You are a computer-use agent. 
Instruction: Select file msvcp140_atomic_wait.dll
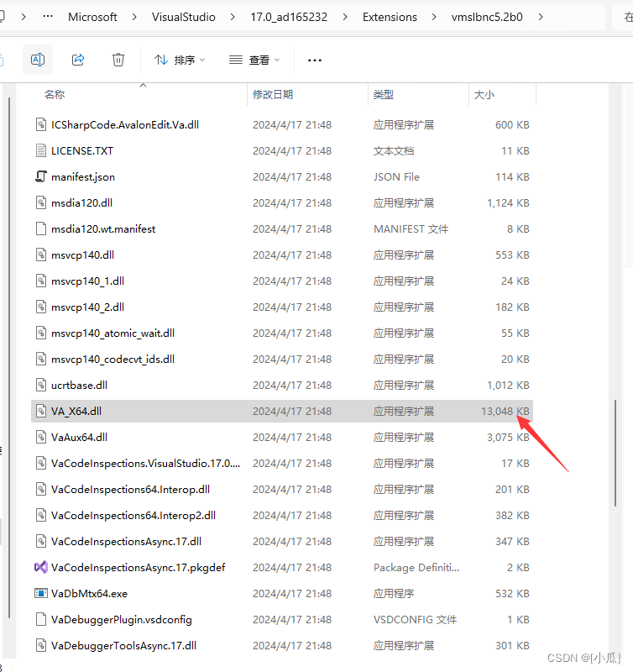[282, 333]
